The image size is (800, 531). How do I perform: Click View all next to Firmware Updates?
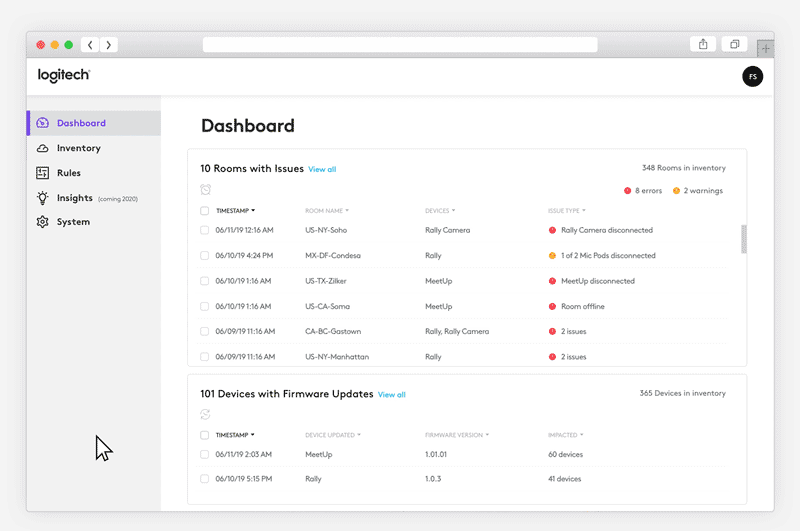click(392, 395)
